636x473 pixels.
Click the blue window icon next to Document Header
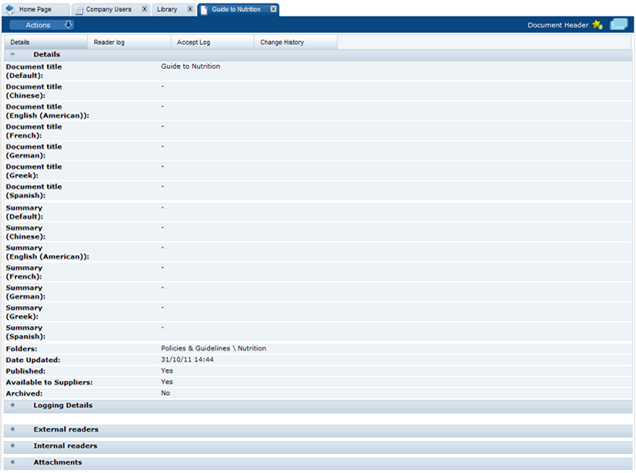[x=619, y=24]
